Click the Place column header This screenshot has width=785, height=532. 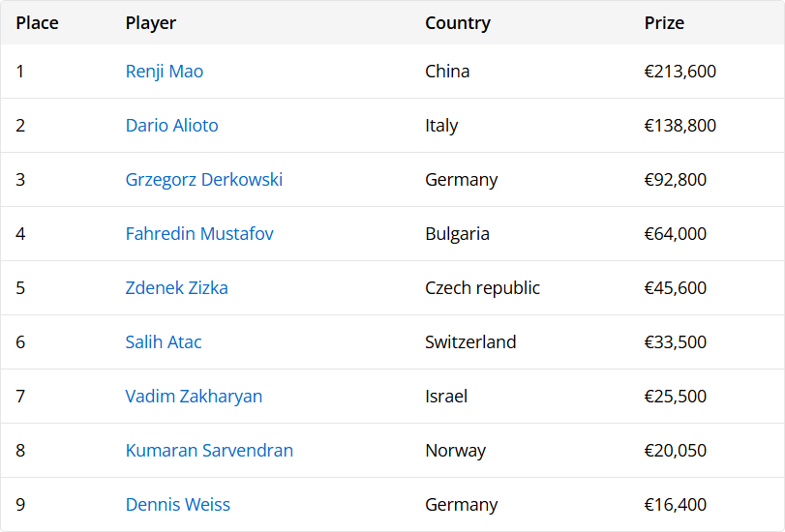(x=37, y=23)
